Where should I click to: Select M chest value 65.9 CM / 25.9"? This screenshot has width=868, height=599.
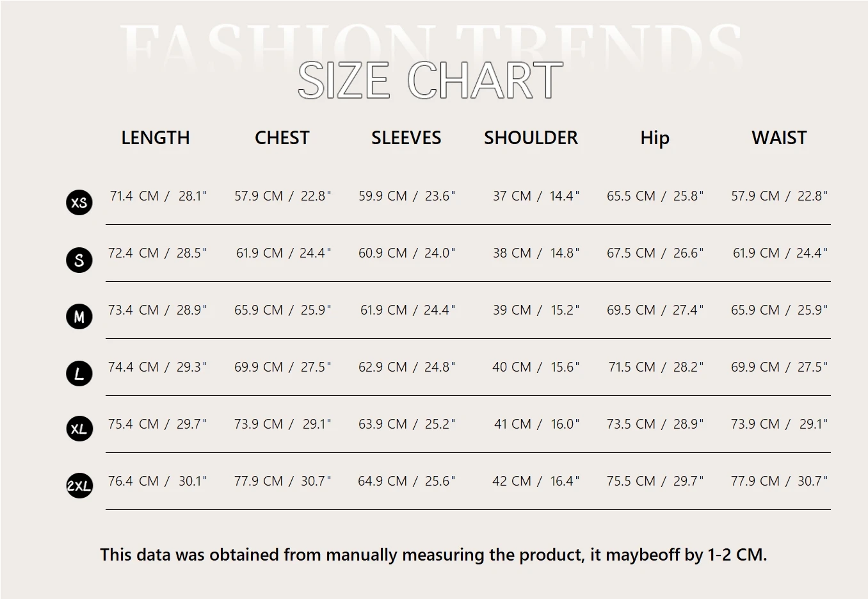(x=282, y=310)
